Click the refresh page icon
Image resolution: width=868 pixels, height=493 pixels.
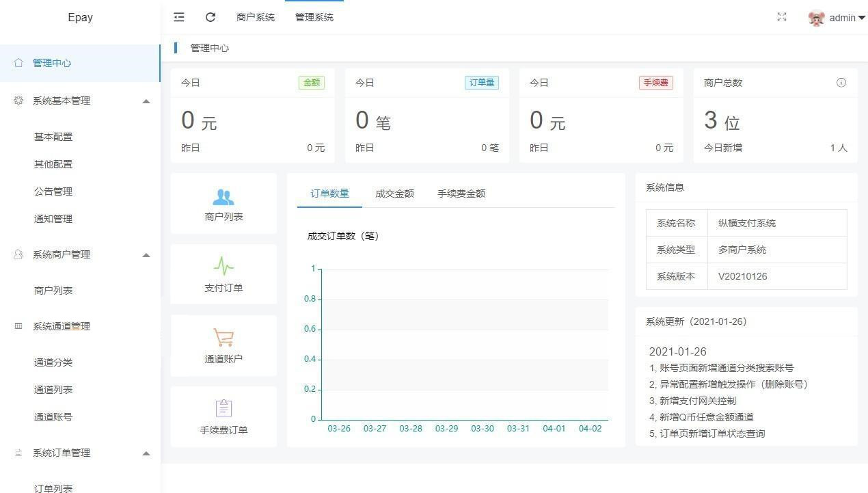click(x=211, y=17)
